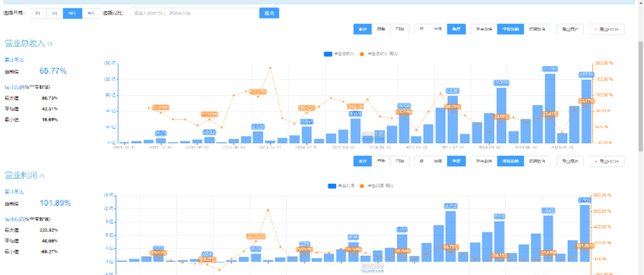Image resolution: width=644 pixels, height=275 pixels.
Task: Click the 16.69% minimum value under 营业总收入
Action: (49, 120)
